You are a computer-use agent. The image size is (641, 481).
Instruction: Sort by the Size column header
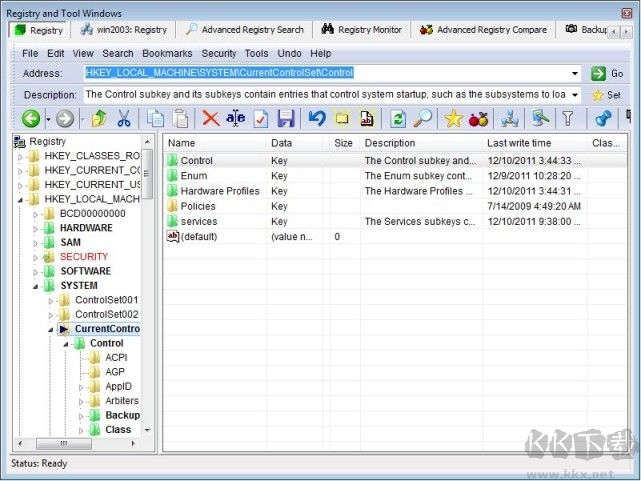[343, 143]
